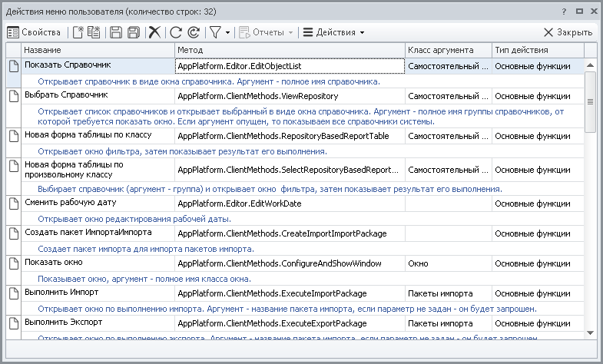This screenshot has height=364, width=603.
Task: Click the scroll down arrow of list
Action: [x=590, y=333]
